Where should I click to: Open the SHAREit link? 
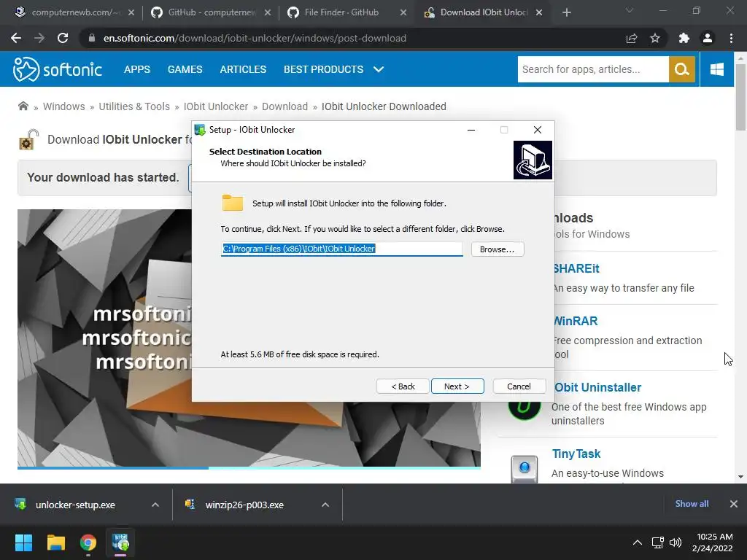(x=576, y=268)
